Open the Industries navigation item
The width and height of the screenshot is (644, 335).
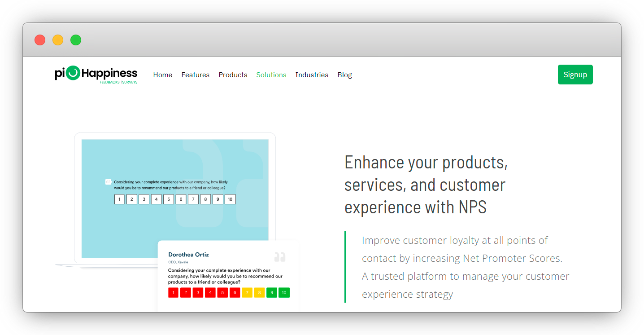312,75
